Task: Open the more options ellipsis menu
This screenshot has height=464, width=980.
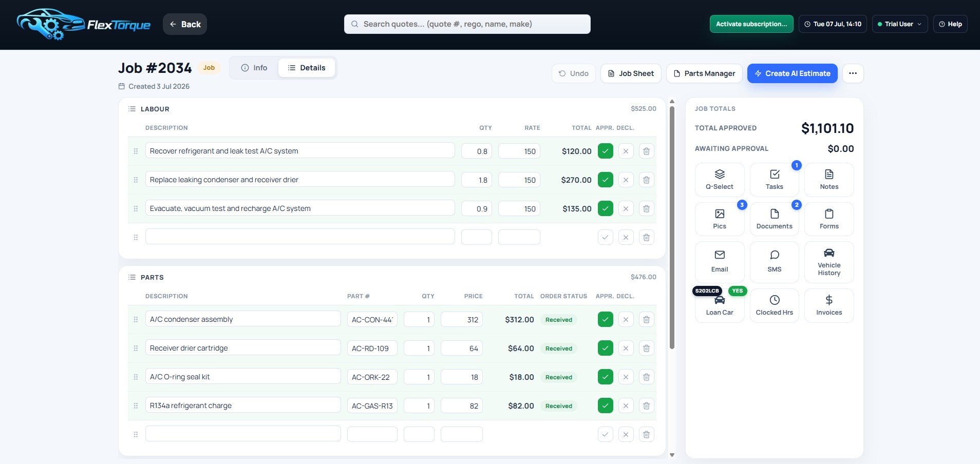Action: pos(853,73)
